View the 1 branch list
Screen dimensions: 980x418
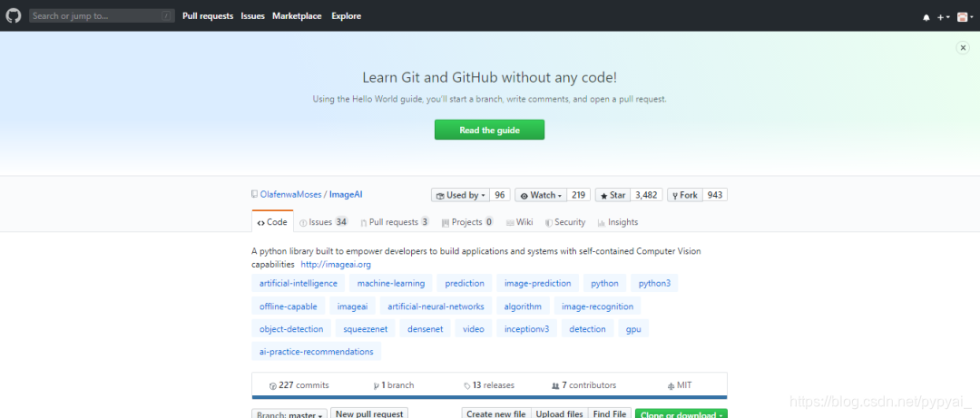(x=393, y=385)
